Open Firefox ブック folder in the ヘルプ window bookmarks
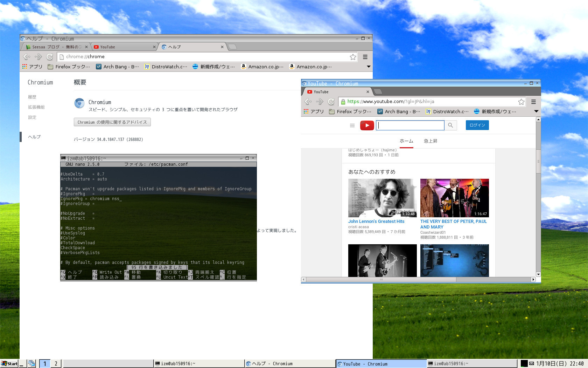Screen dimensions: 588x368 click(x=69, y=67)
